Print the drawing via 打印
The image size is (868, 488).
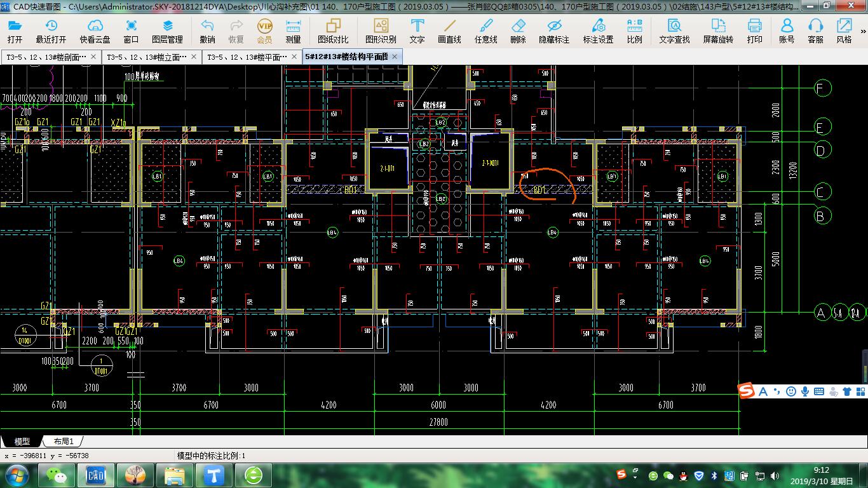(x=755, y=30)
